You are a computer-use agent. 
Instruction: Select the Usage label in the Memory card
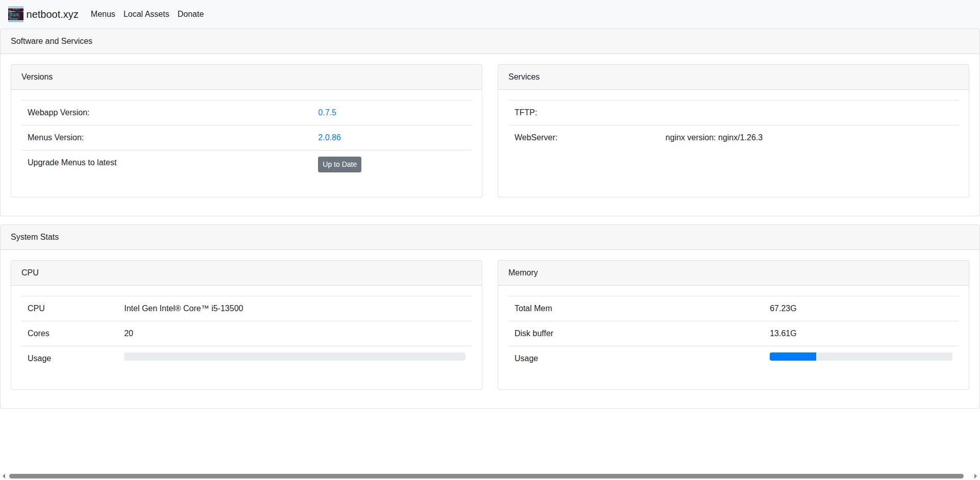tap(526, 359)
